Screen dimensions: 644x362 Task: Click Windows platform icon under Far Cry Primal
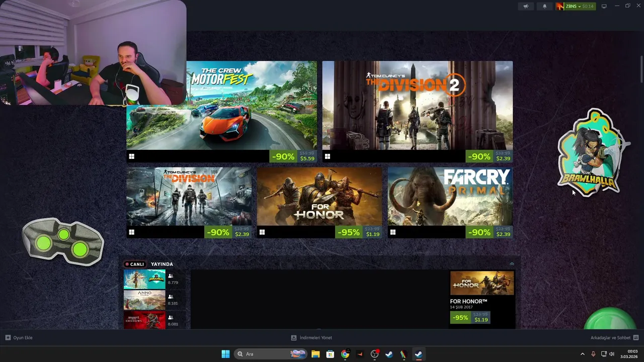[x=392, y=232]
